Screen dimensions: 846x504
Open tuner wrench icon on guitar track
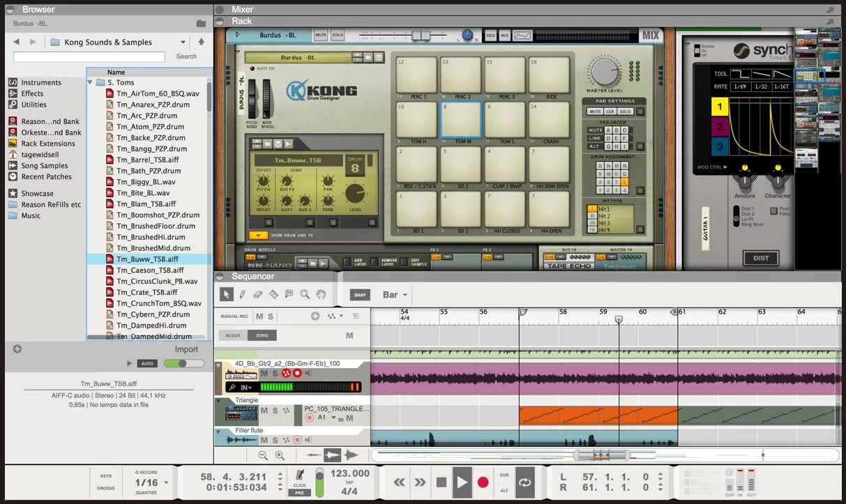[x=232, y=387]
